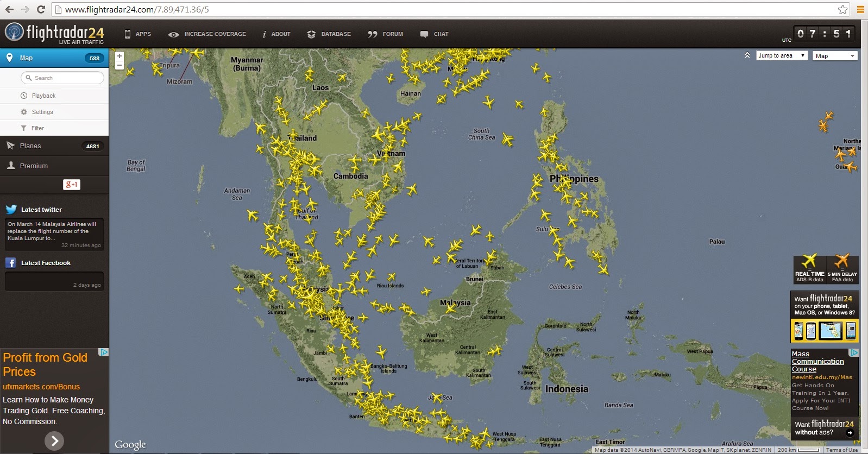Click the double-chevron collapse arrow near Jump to area
The height and width of the screenshot is (454, 868).
point(747,55)
